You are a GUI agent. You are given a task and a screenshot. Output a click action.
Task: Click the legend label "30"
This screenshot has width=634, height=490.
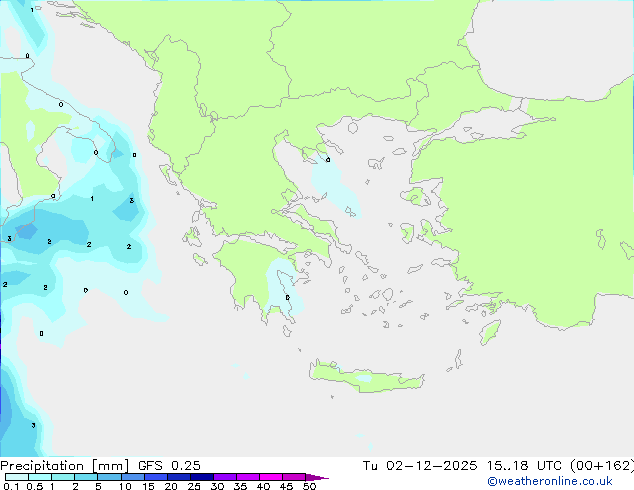pos(217,486)
